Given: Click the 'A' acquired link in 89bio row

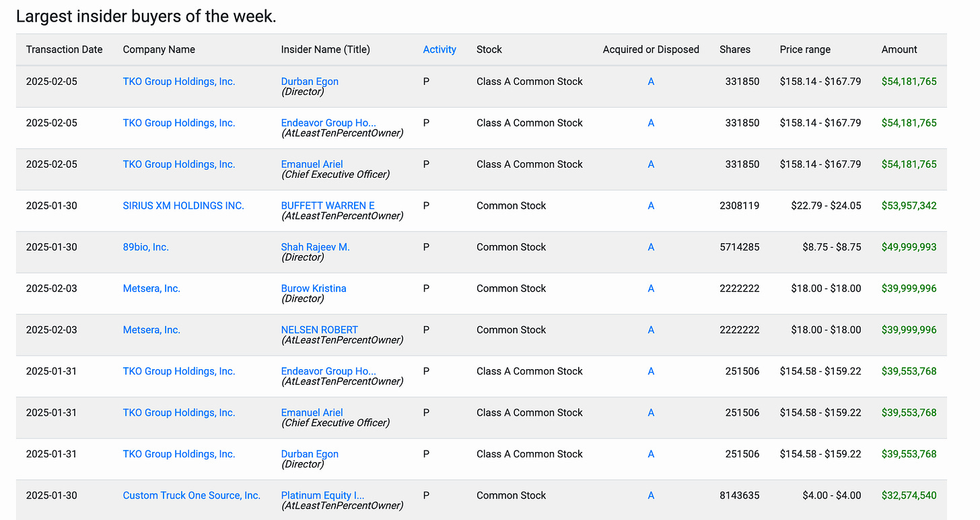Looking at the screenshot, I should 651,247.
